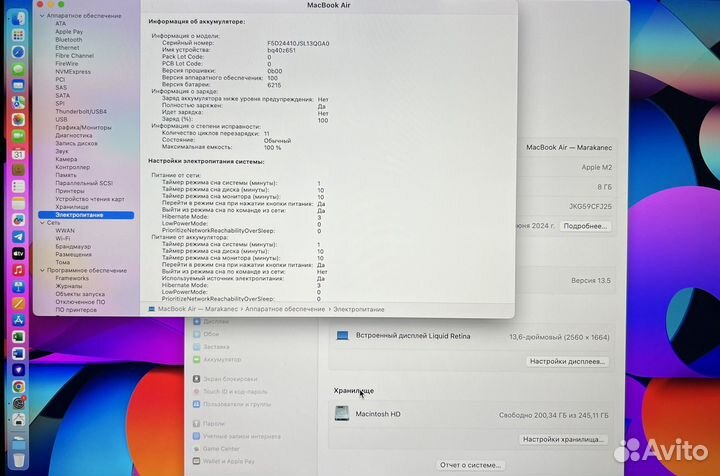Select Thunderbolt/USB4 in the sidebar

pyautogui.click(x=81, y=112)
